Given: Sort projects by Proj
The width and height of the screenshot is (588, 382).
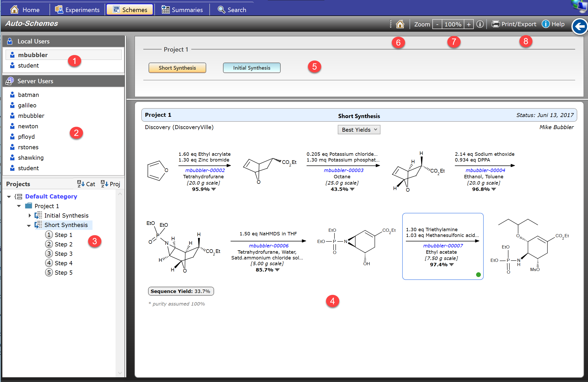Looking at the screenshot, I should (110, 184).
